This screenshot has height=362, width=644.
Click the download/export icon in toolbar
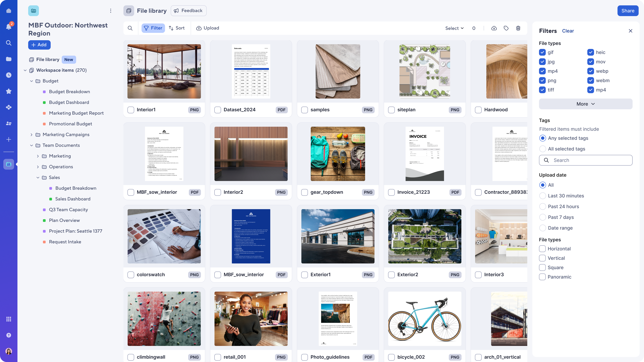tap(494, 28)
